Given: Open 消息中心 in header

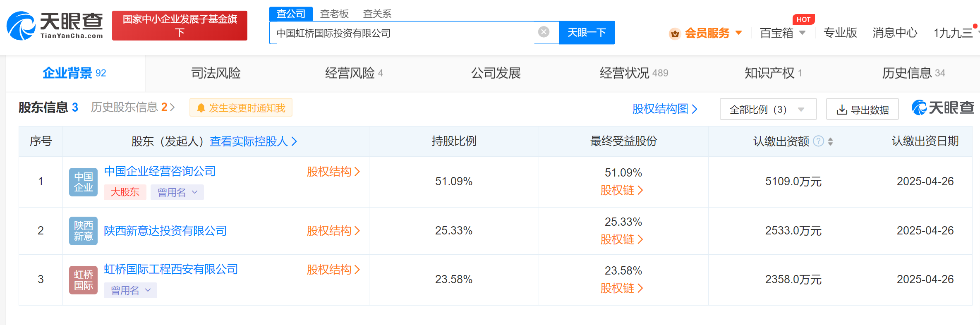Looking at the screenshot, I should point(895,33).
